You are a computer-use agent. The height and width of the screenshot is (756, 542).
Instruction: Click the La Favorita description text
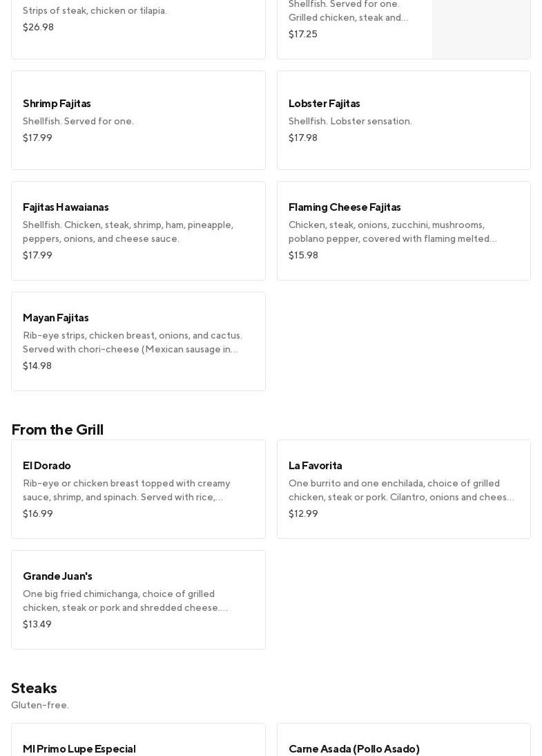click(x=401, y=491)
